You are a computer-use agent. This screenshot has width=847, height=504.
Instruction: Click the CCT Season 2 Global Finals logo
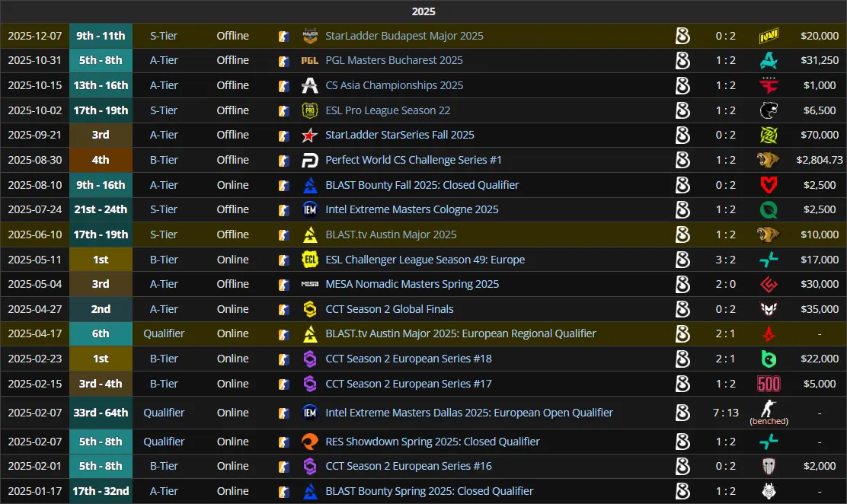(310, 309)
